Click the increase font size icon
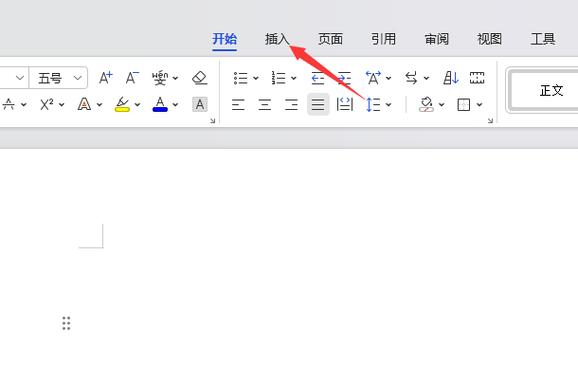Image resolution: width=578 pixels, height=382 pixels. [105, 78]
